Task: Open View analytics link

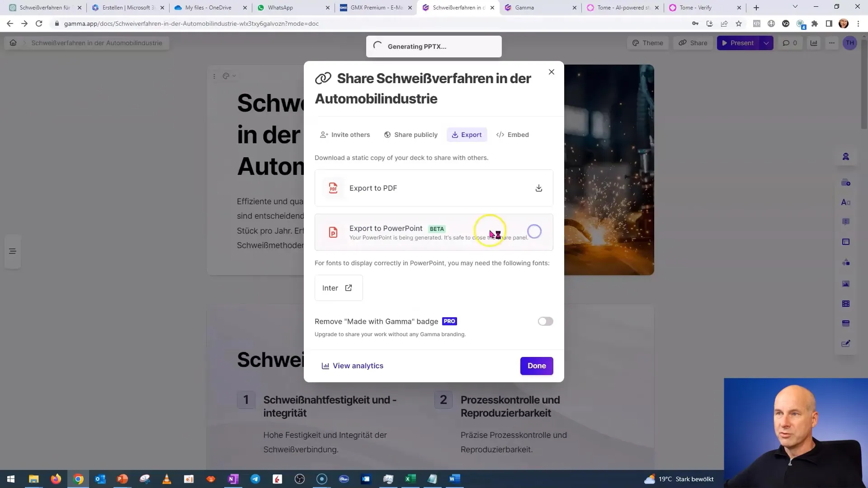Action: click(352, 365)
